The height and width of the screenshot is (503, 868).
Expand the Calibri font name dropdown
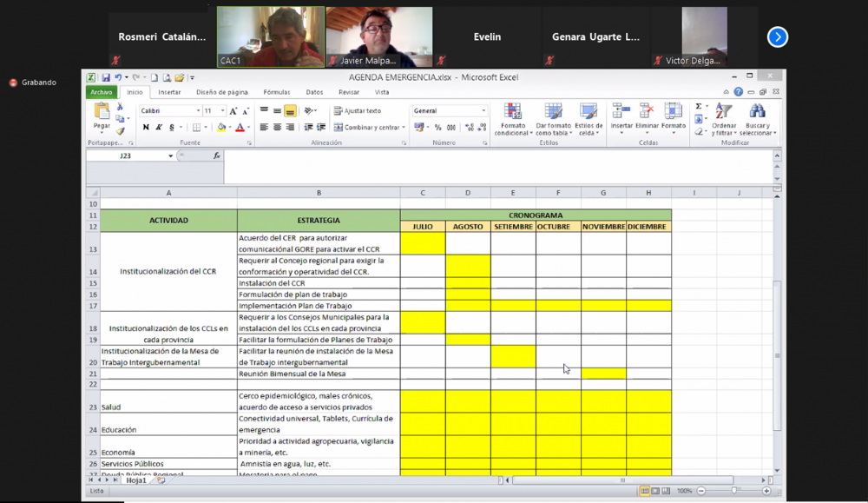coord(198,111)
